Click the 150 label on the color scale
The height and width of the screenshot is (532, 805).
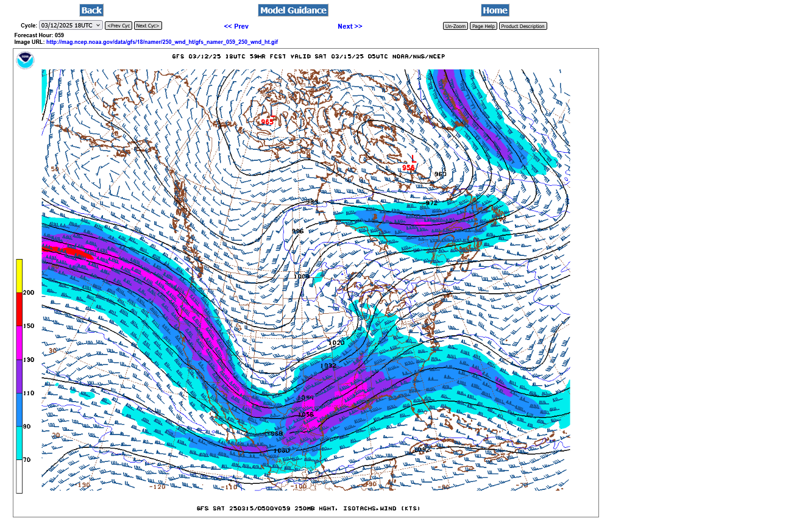(29, 326)
